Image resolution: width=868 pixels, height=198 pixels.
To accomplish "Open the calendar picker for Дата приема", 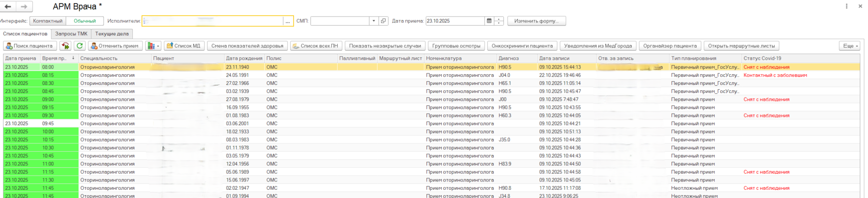I will coord(489,21).
